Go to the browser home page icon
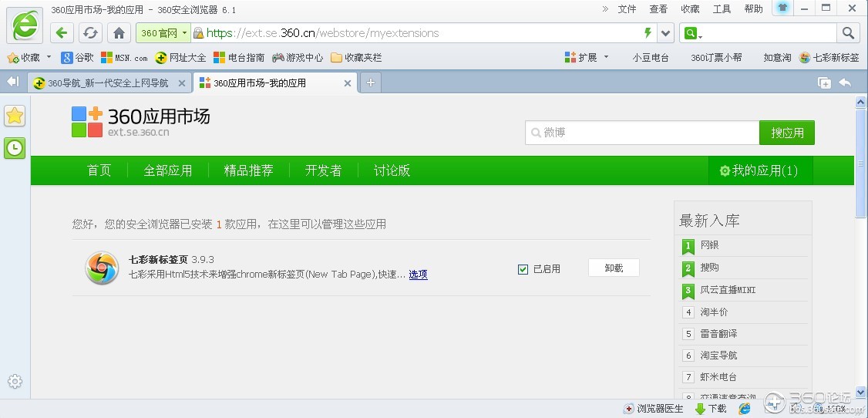The image size is (868, 418). [119, 33]
